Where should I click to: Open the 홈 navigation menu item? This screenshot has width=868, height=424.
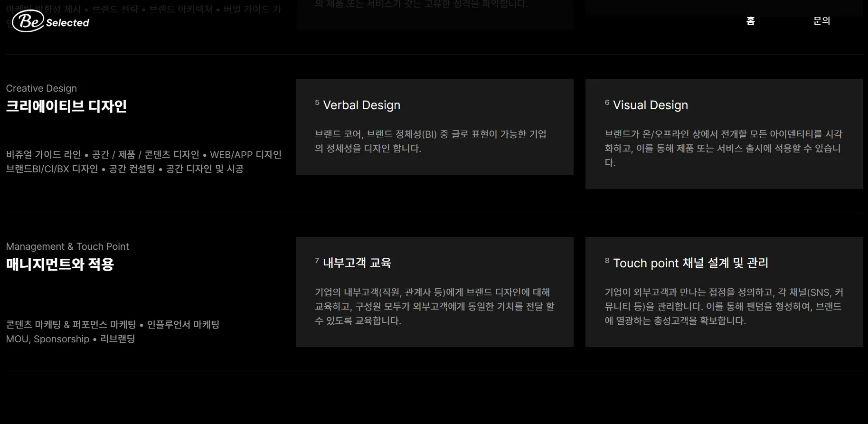[x=750, y=21]
